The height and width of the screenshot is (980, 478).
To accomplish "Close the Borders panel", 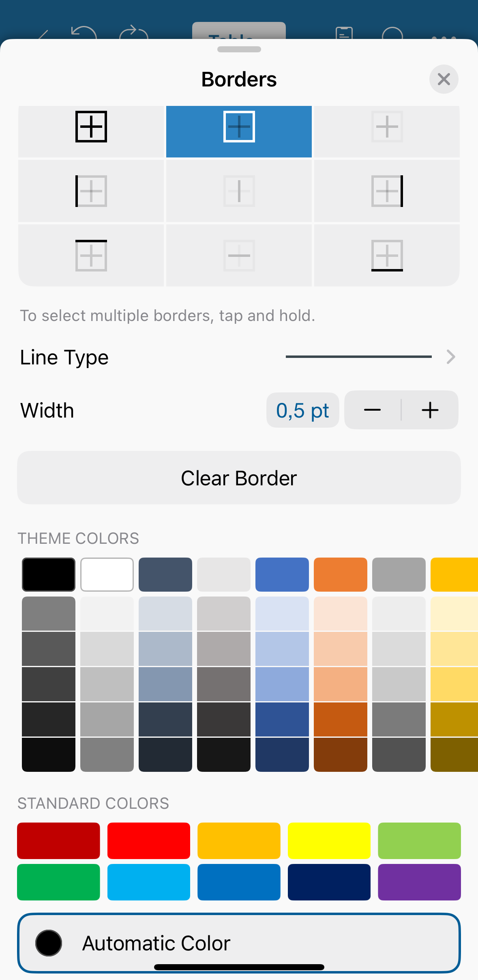I will point(444,79).
